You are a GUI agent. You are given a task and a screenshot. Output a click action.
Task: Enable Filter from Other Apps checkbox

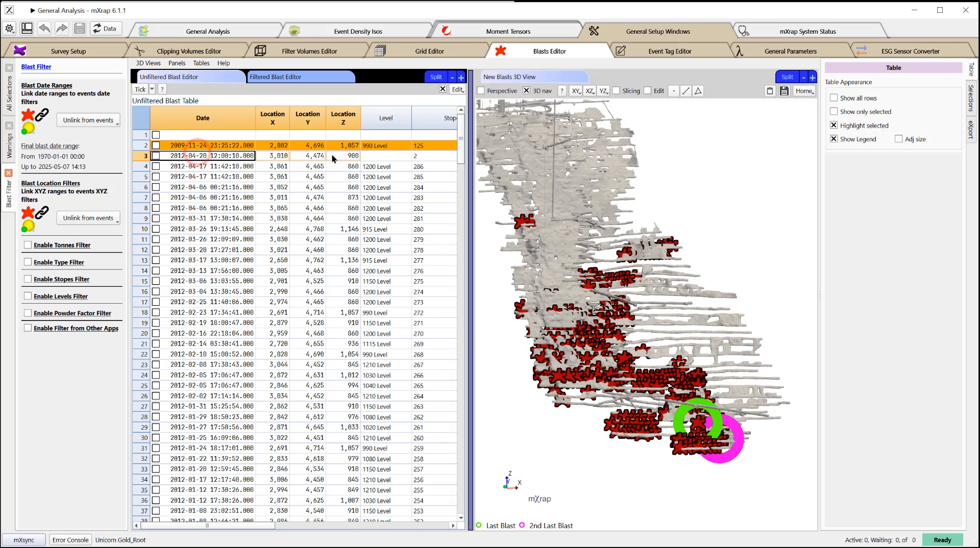coord(28,328)
